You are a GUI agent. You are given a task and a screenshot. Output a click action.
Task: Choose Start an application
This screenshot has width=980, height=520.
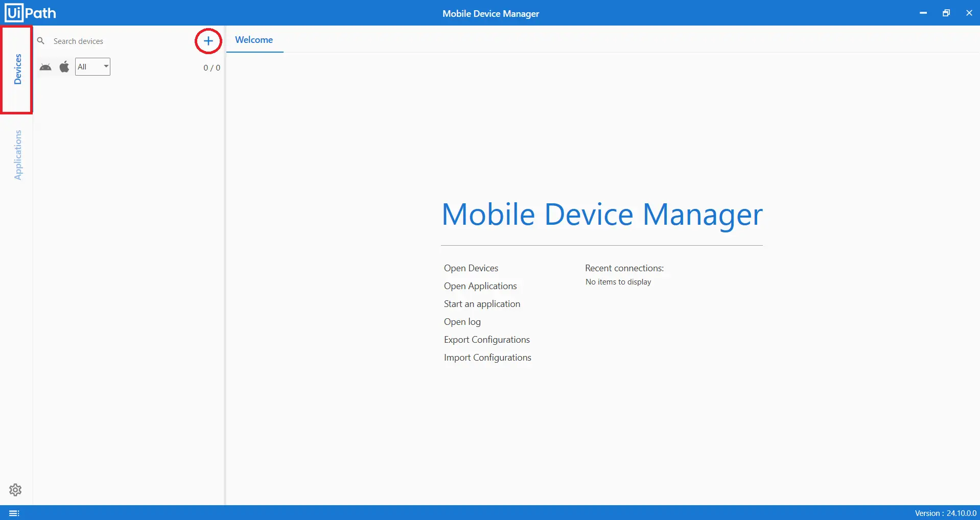[481, 304]
